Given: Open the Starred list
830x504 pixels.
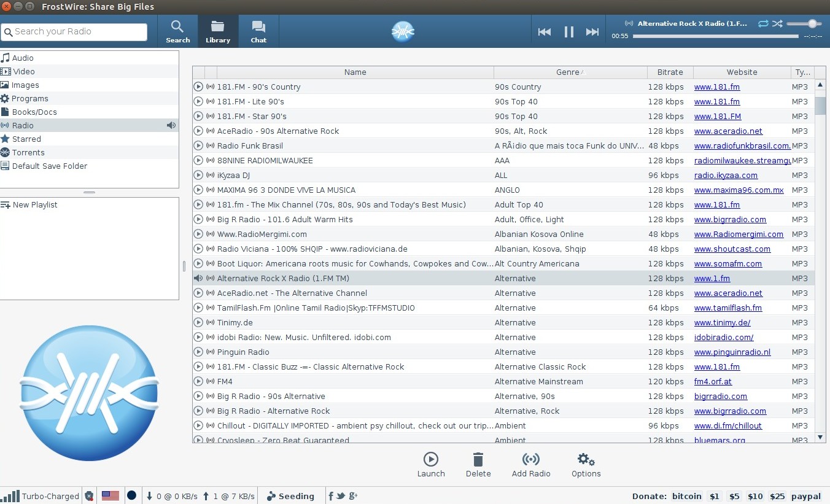Looking at the screenshot, I should pos(89,139).
